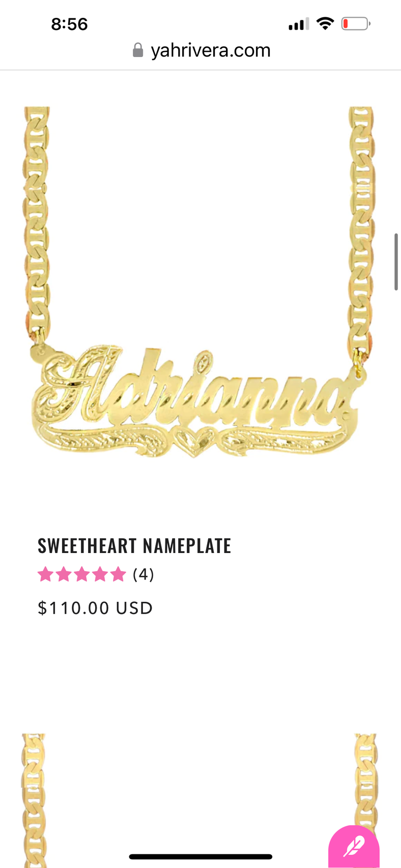Image resolution: width=401 pixels, height=868 pixels.
Task: Tap the Wi-Fi status icon
Action: [x=325, y=23]
